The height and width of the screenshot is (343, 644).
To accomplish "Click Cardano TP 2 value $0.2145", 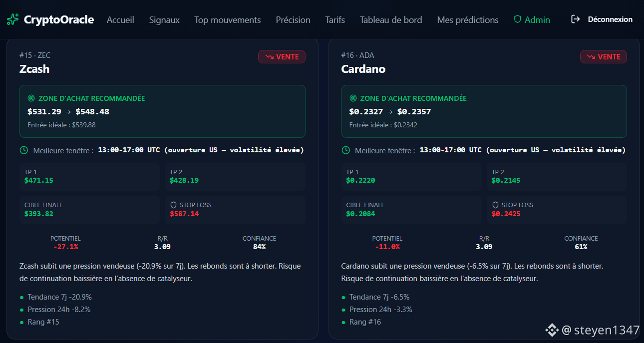I will point(506,180).
